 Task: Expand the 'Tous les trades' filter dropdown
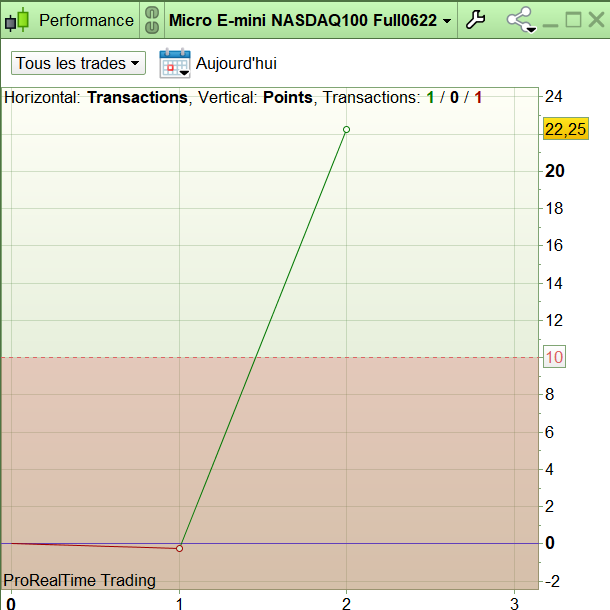point(78,63)
